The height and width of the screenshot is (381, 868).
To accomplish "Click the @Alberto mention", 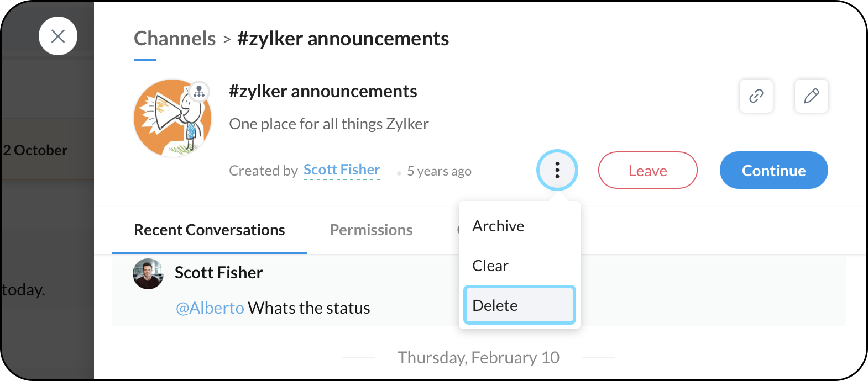I will (210, 308).
